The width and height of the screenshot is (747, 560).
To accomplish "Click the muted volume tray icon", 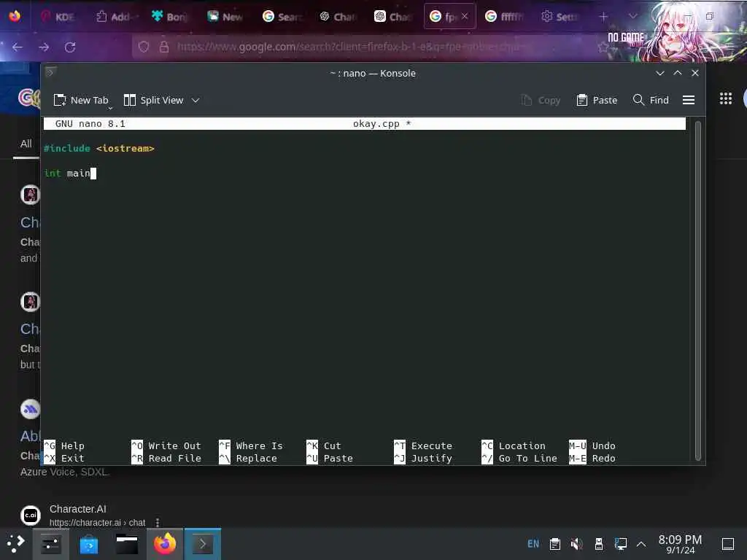I will tap(576, 544).
